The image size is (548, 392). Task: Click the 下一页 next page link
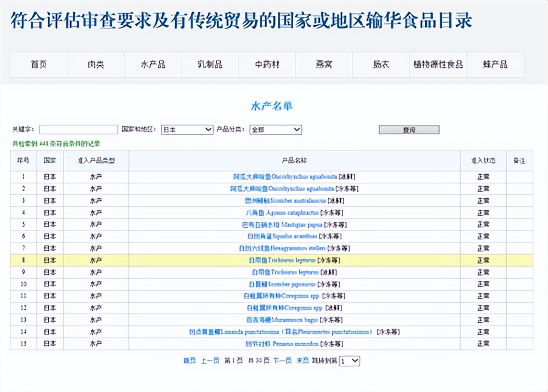click(282, 361)
